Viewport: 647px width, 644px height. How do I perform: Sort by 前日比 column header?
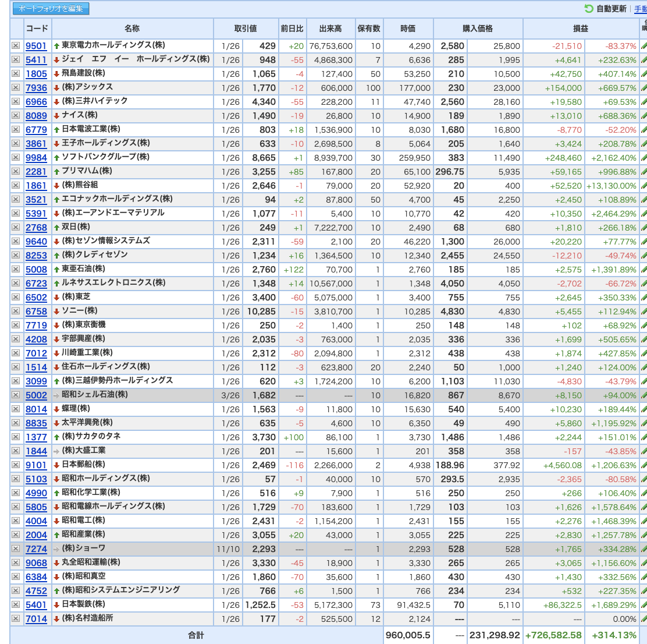[x=292, y=29]
